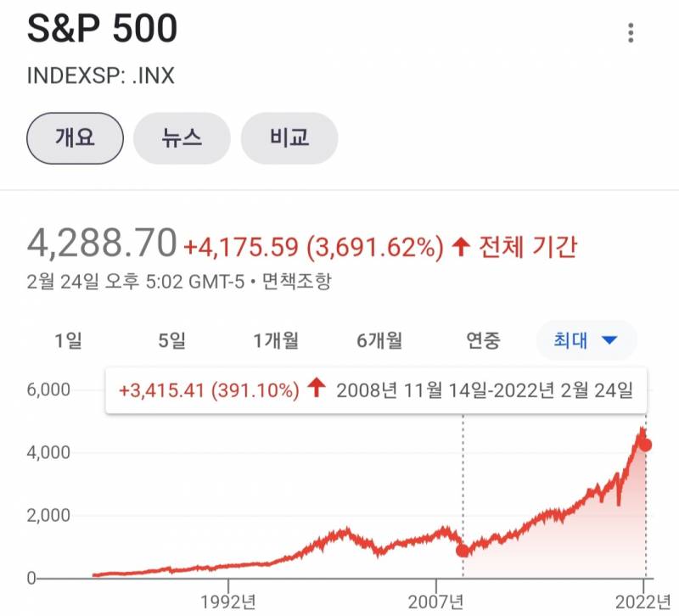Image resolution: width=679 pixels, height=616 pixels.
Task: Click the up arrow inside the chart tooltip
Action: [315, 391]
